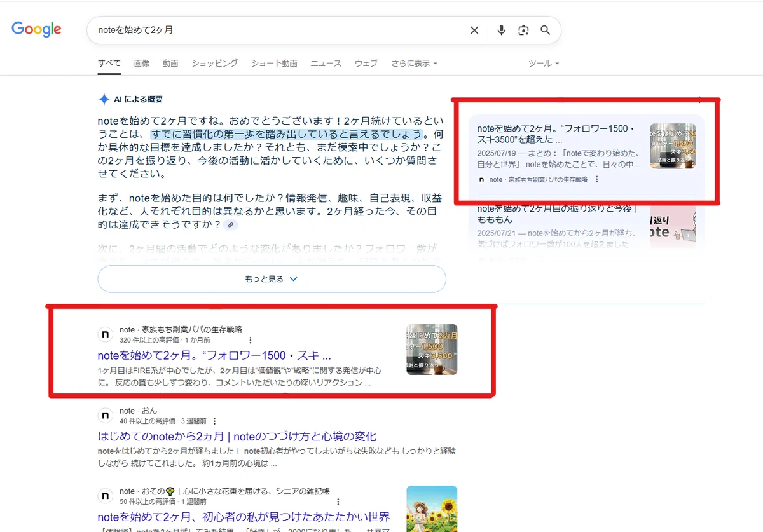This screenshot has width=763, height=532.
Task: Clear the search query with the X icon
Action: click(474, 30)
